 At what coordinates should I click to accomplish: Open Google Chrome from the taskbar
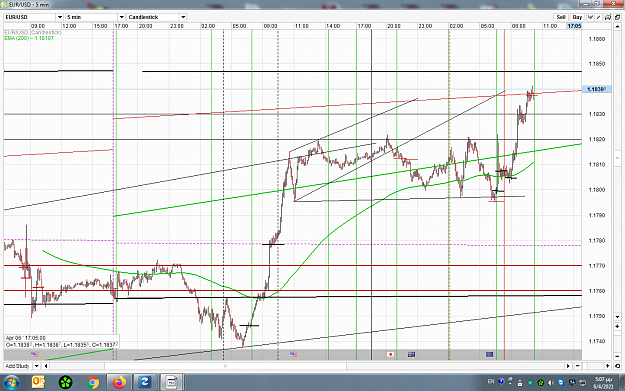pyautogui.click(x=92, y=383)
